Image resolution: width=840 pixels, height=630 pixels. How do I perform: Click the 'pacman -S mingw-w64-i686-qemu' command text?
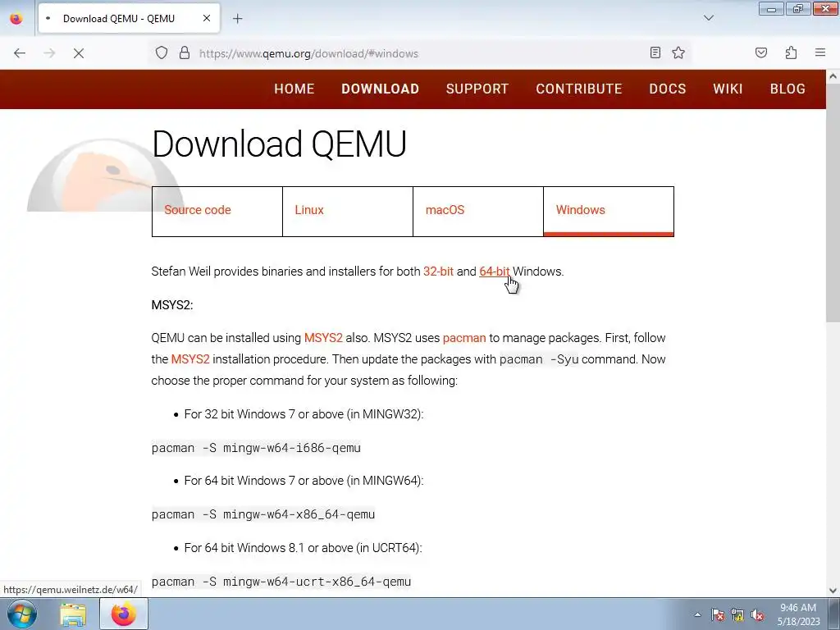click(x=256, y=448)
